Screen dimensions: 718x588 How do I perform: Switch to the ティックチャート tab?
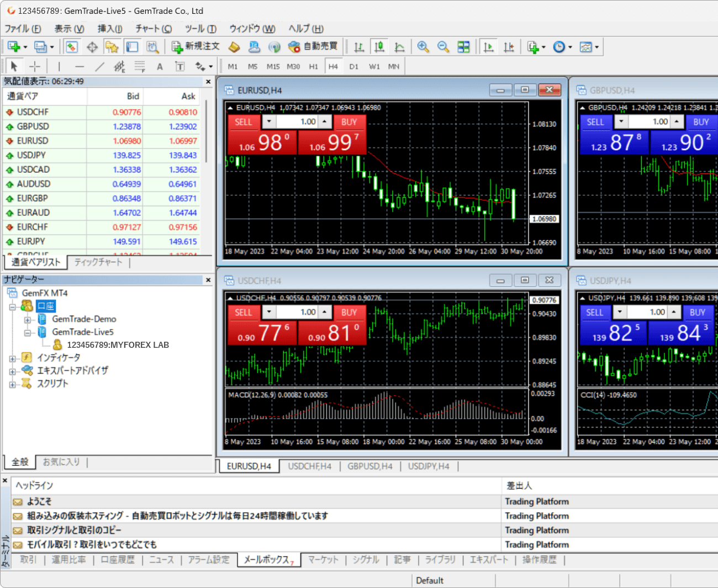(98, 262)
